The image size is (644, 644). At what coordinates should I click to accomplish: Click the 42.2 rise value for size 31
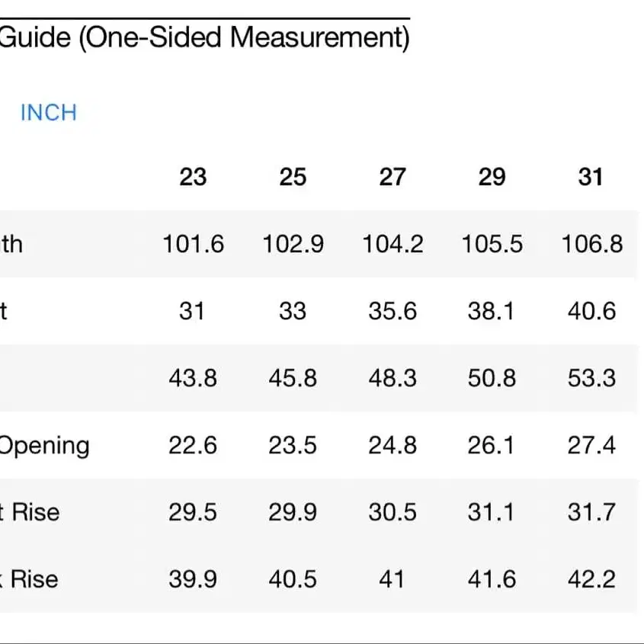pos(591,579)
